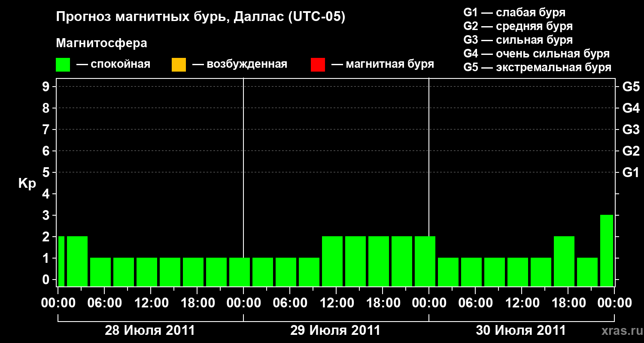
Task: Click the Kp axis value 7
Action: coord(47,130)
